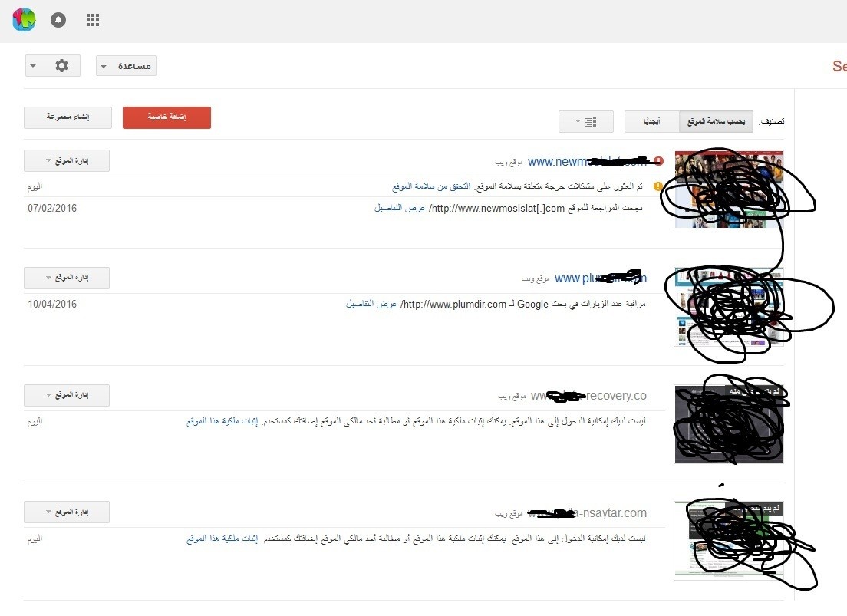
Task: Open التحقق من سلامة الموقع link
Action: tap(431, 186)
